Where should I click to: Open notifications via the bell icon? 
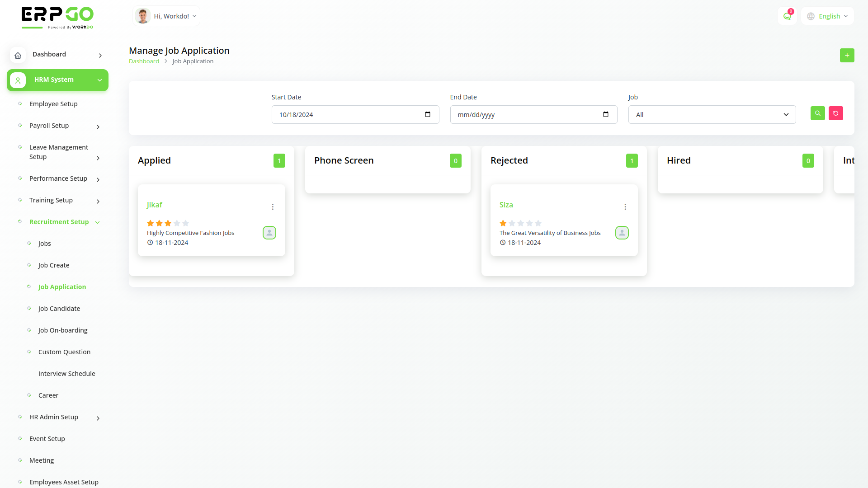[x=787, y=16]
